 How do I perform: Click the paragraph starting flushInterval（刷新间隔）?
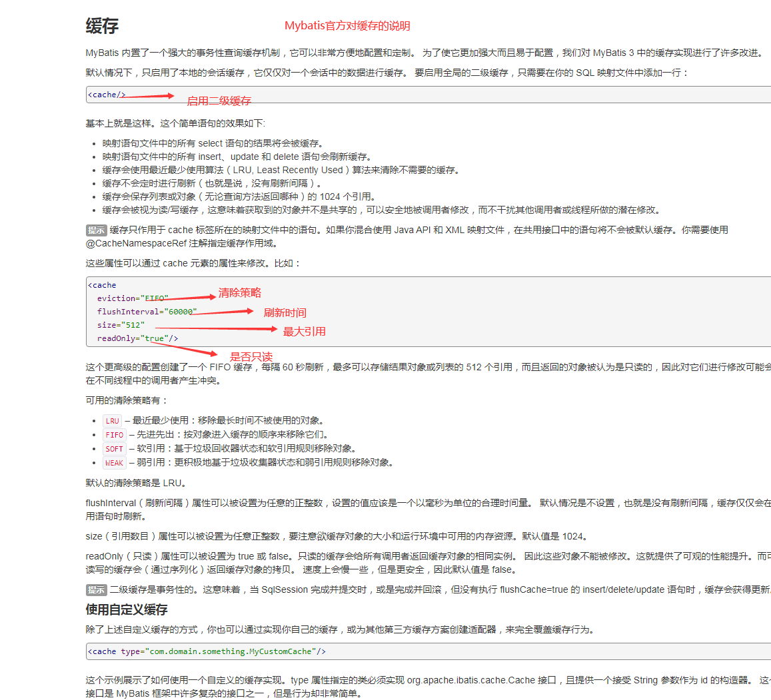pyautogui.click(x=428, y=510)
